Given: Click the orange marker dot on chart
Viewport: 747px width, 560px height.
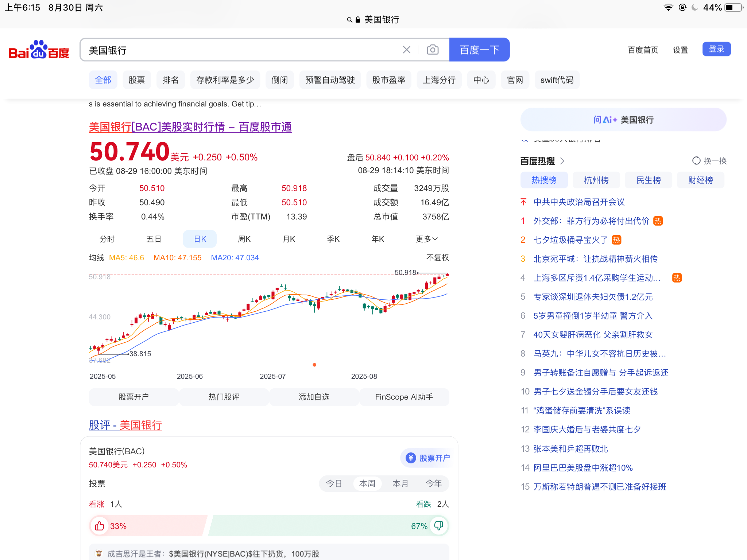Looking at the screenshot, I should 314,365.
